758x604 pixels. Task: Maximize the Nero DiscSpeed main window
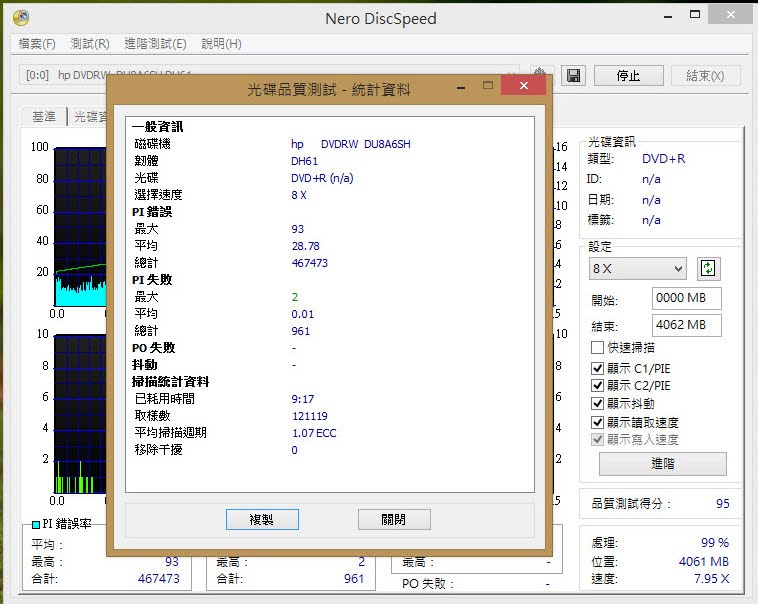[x=695, y=15]
